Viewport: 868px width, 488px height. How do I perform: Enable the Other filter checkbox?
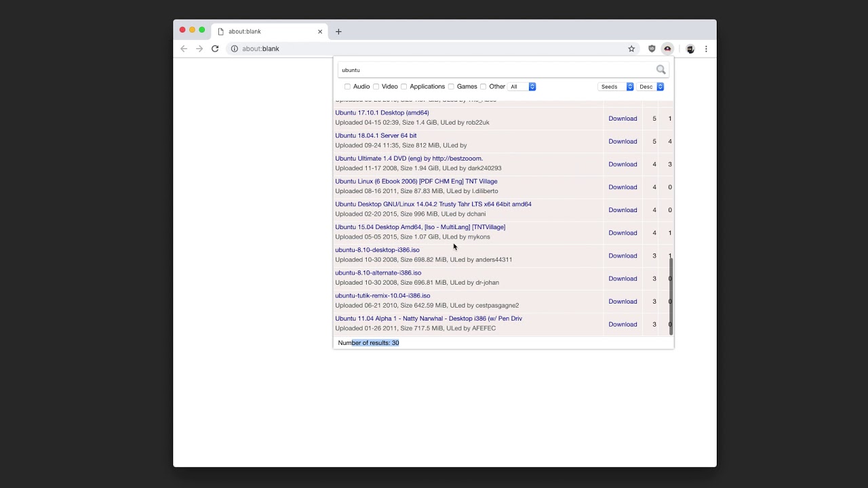coord(483,87)
